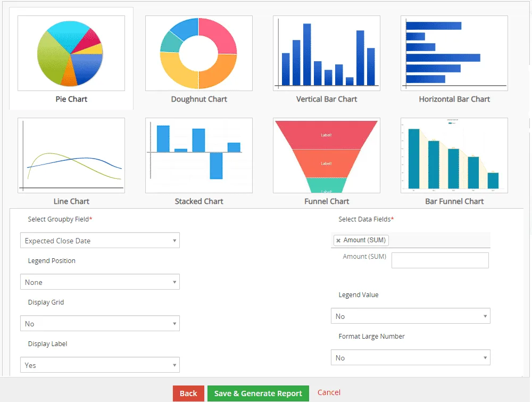Screen dimensions: 532x402
Task: Select the Horizontal Bar Chart icon
Action: click(454, 53)
